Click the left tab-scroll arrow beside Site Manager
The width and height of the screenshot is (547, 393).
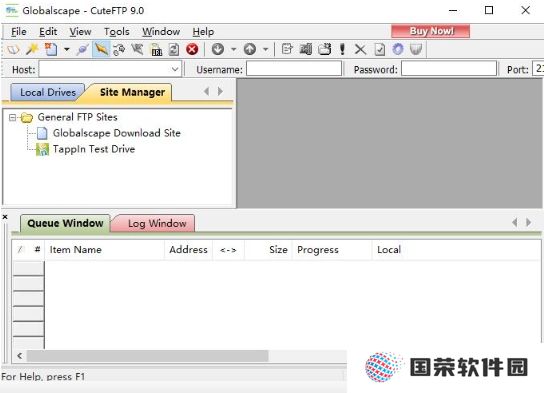207,91
